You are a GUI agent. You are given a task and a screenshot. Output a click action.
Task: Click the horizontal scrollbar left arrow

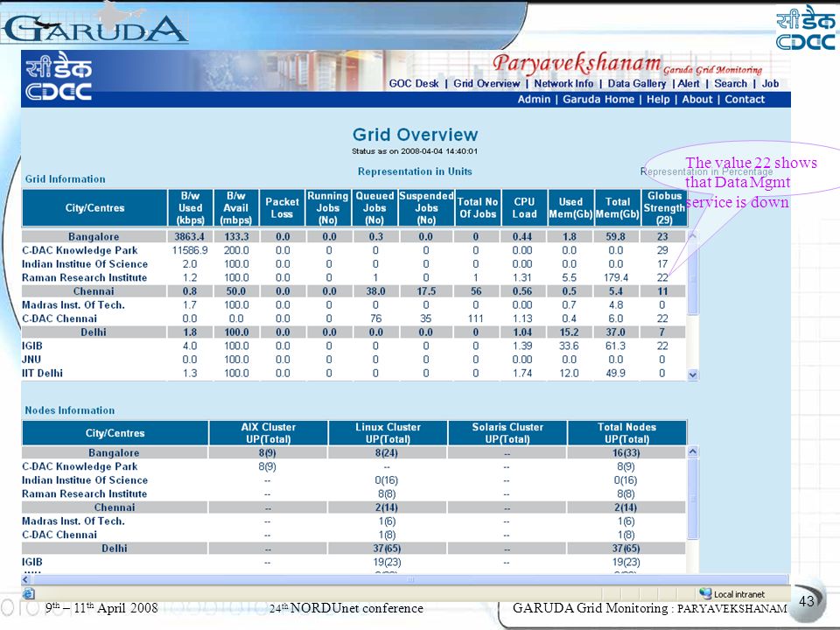pyautogui.click(x=25, y=579)
